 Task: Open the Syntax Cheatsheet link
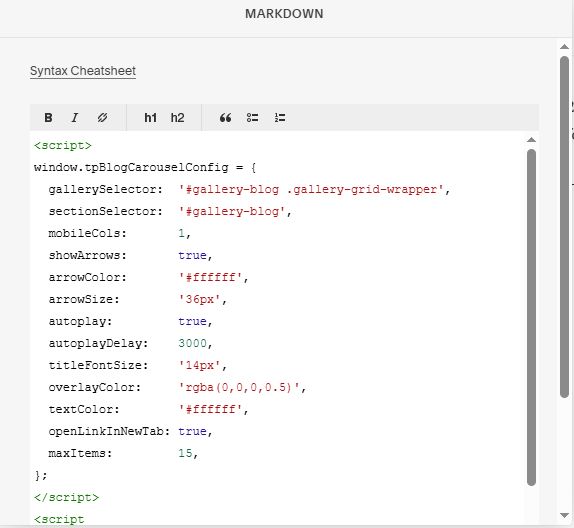[x=83, y=71]
